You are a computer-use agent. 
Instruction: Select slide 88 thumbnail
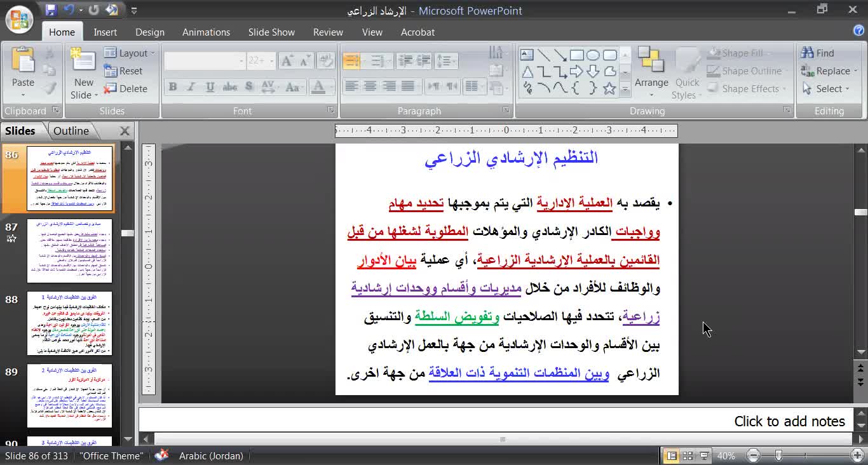69,323
